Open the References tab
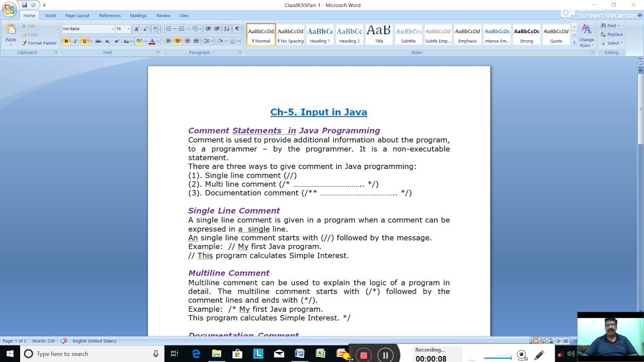 (x=110, y=16)
